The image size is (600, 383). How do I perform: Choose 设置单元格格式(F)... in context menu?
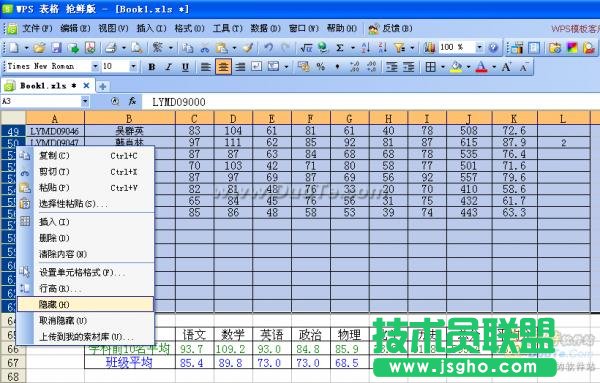click(85, 272)
